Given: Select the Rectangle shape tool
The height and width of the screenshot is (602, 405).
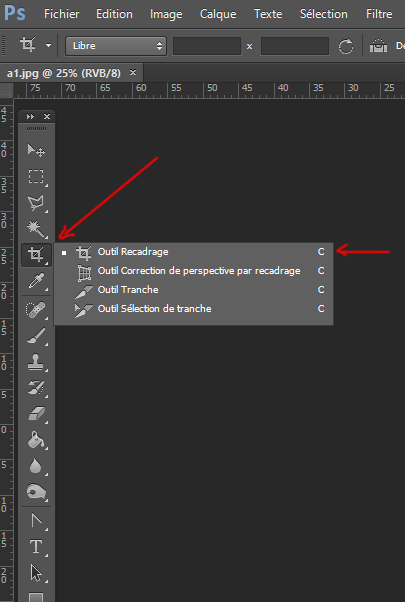Looking at the screenshot, I should tap(36, 597).
